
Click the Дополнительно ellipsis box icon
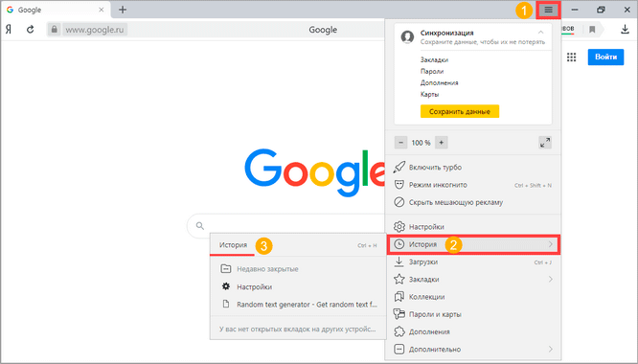399,349
